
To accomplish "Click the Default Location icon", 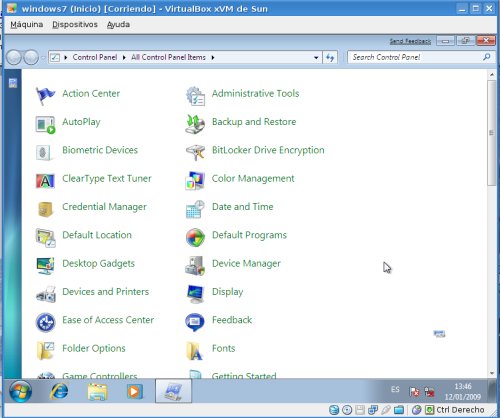I will click(45, 238).
